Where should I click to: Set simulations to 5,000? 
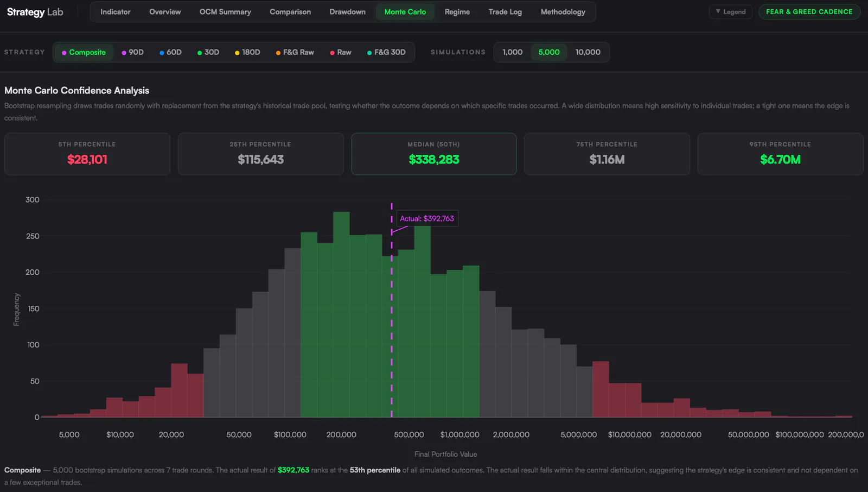point(548,52)
